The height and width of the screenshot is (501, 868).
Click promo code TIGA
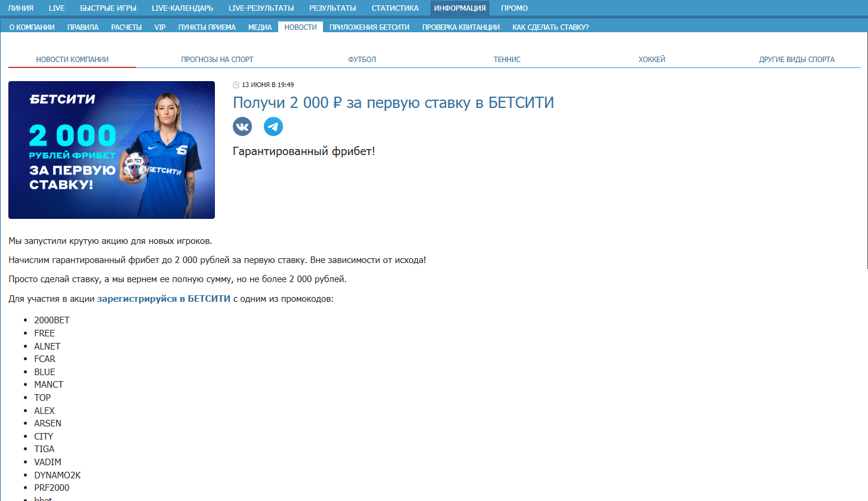pyautogui.click(x=44, y=449)
